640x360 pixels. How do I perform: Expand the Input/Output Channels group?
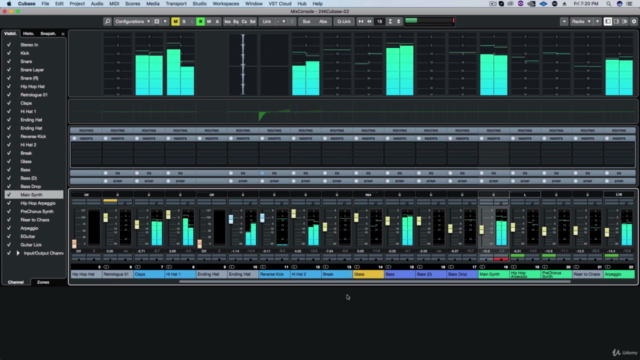coord(18,253)
